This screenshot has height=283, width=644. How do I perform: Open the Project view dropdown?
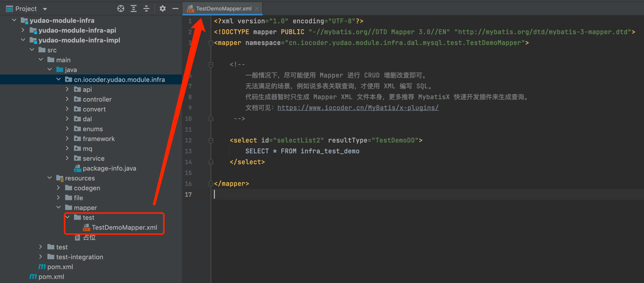coord(45,9)
